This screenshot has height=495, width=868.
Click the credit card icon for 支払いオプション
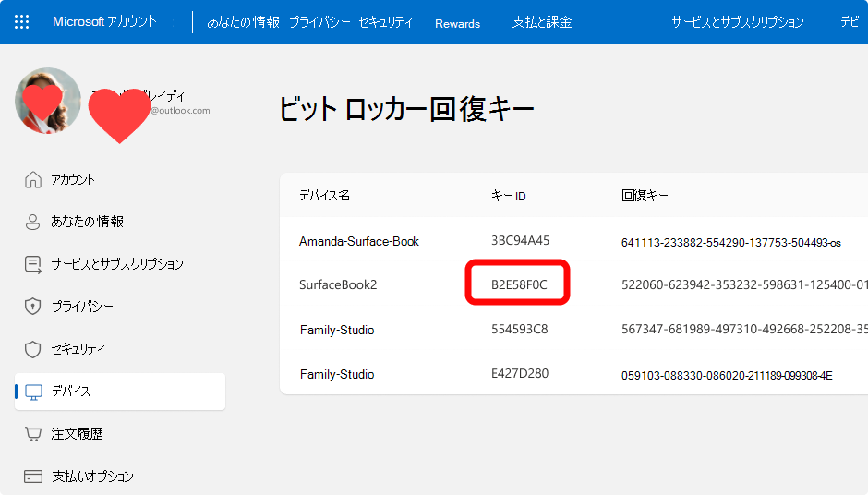click(33, 477)
